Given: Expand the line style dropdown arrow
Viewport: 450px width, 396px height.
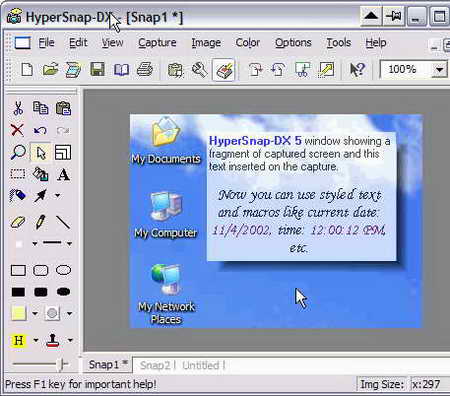Looking at the screenshot, I should pyautogui.click(x=69, y=244).
